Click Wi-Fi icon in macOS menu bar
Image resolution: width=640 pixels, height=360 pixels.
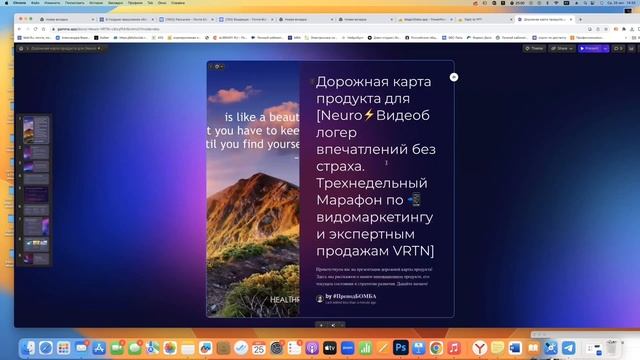point(556,3)
